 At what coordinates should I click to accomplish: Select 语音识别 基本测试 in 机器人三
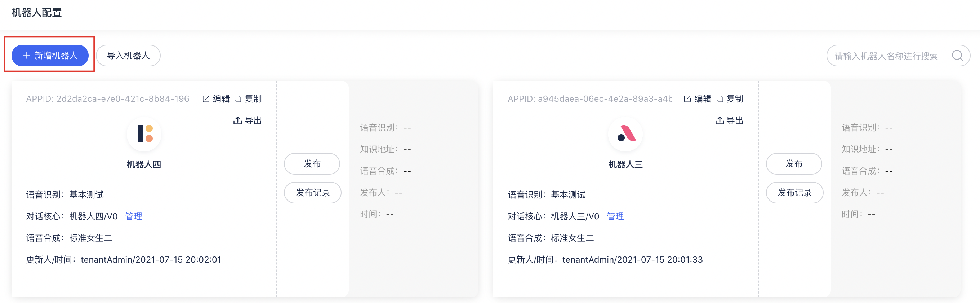click(x=546, y=194)
